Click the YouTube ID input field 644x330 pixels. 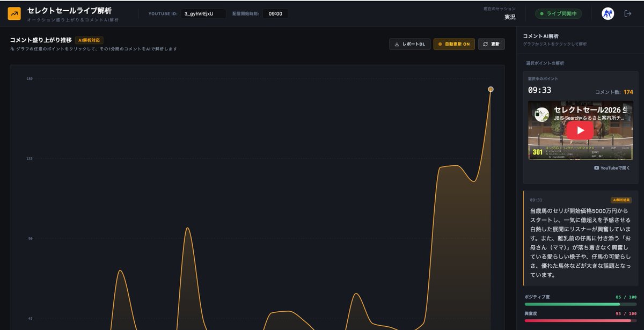tap(203, 13)
